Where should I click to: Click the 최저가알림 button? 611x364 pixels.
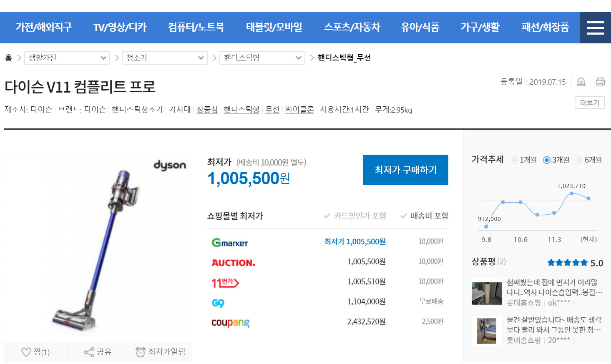pyautogui.click(x=161, y=352)
